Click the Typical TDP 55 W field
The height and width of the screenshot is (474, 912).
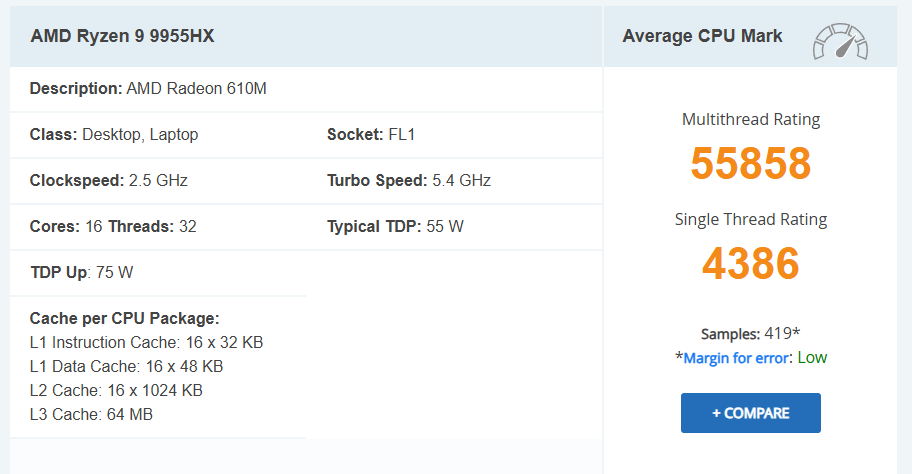[x=395, y=227]
